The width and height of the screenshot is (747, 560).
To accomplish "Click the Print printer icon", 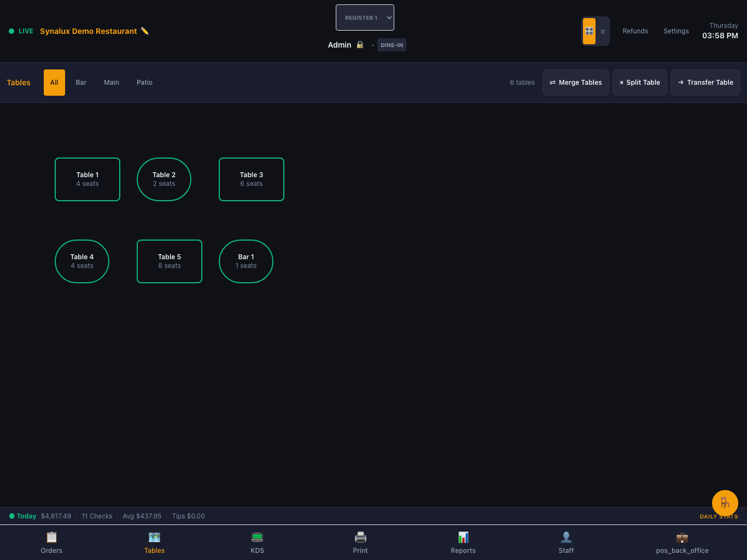I will tap(360, 537).
